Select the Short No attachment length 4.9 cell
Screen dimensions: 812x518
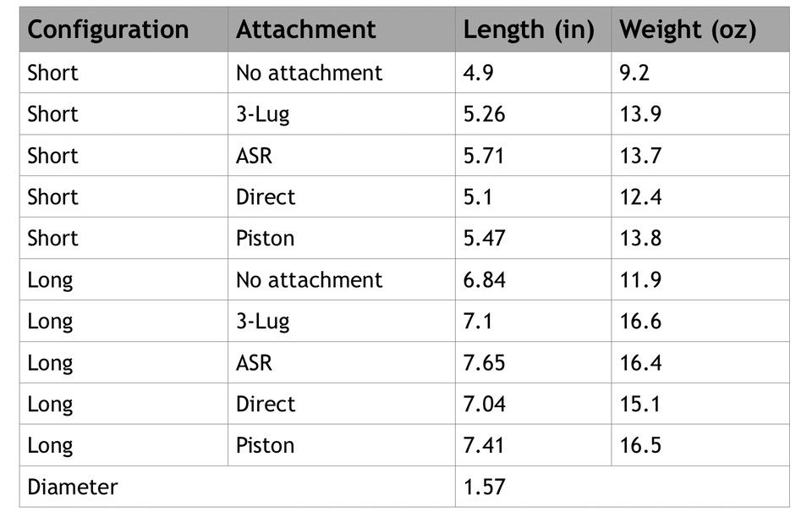534,73
